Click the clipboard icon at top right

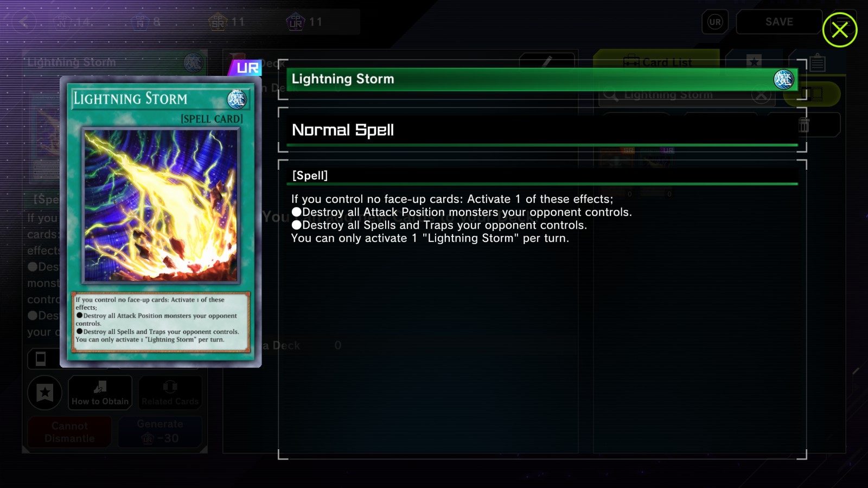(818, 63)
